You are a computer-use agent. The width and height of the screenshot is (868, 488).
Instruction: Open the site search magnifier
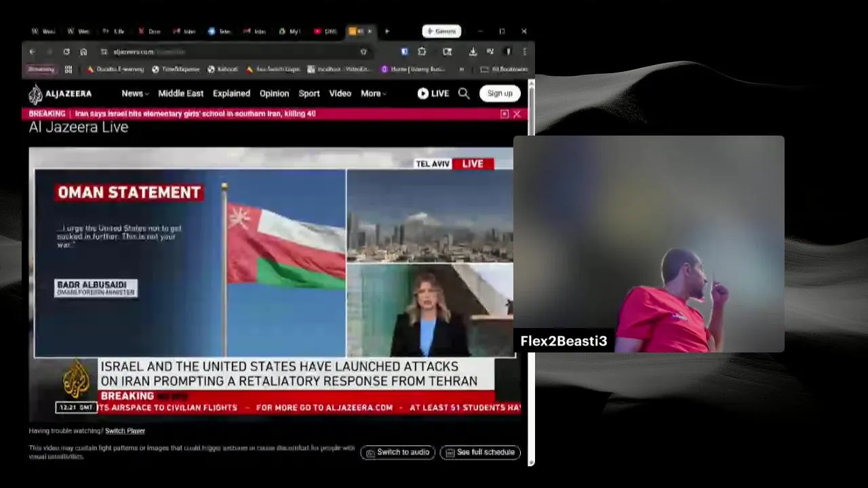464,94
